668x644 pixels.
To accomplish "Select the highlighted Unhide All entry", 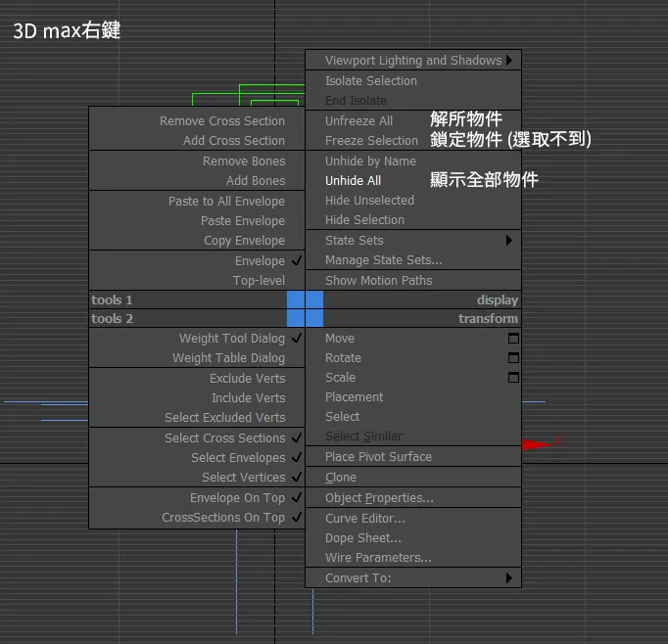I will tap(413, 181).
